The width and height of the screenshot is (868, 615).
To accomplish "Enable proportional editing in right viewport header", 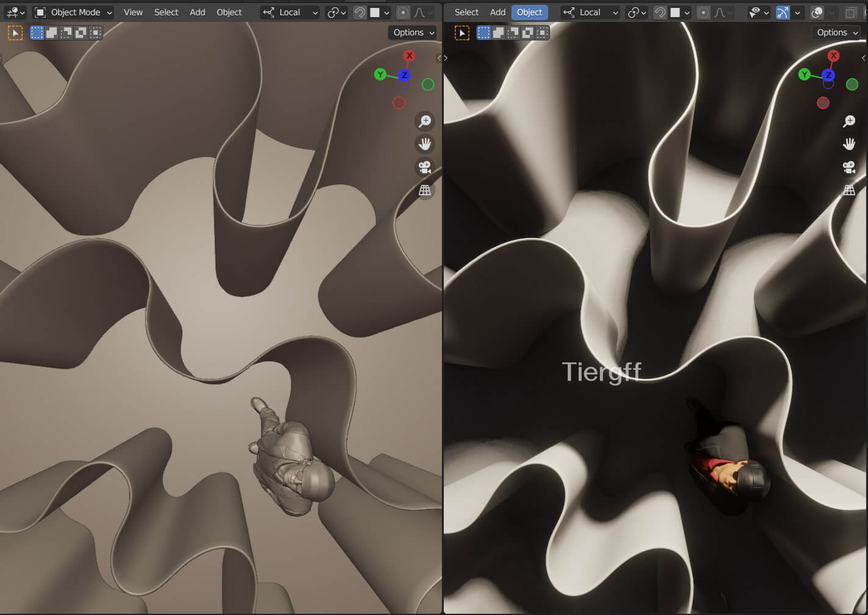I will pos(703,12).
